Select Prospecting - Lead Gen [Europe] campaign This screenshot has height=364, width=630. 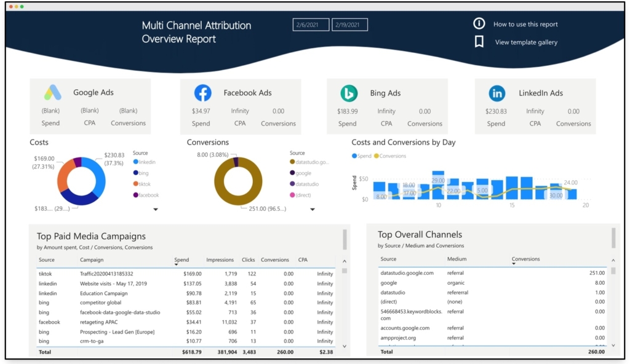(x=186, y=332)
